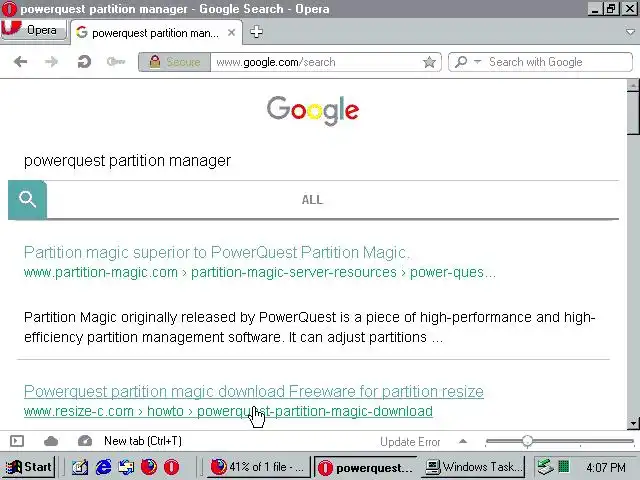Click the network tray icon
Screen dimensions: 640x480
pyautogui.click(x=544, y=466)
